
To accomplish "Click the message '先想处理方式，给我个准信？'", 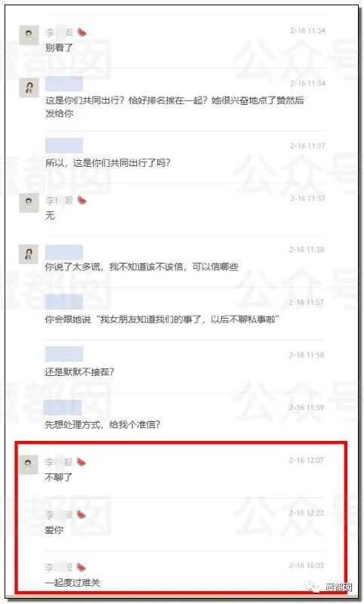I will pyautogui.click(x=103, y=424).
